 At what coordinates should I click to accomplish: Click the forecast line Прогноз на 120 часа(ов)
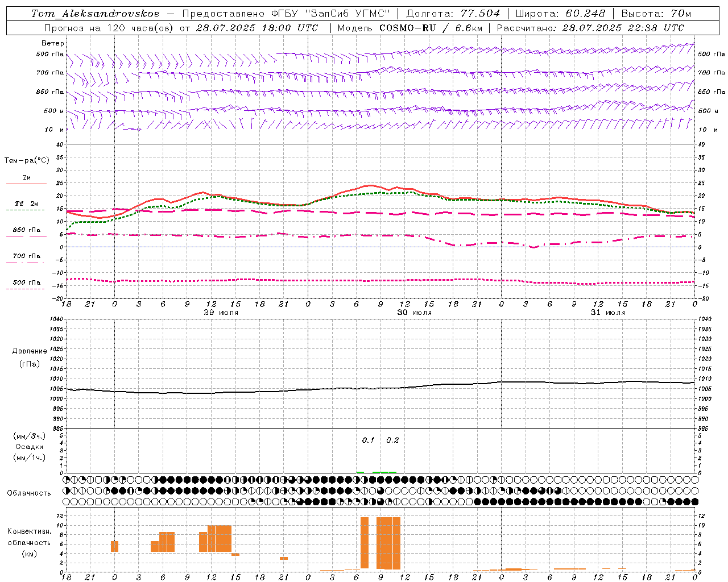tap(110, 28)
